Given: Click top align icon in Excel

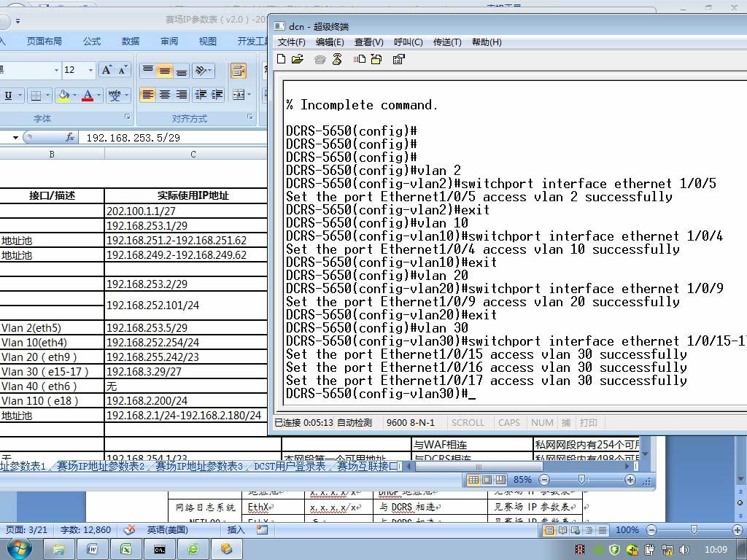Looking at the screenshot, I should 147,71.
